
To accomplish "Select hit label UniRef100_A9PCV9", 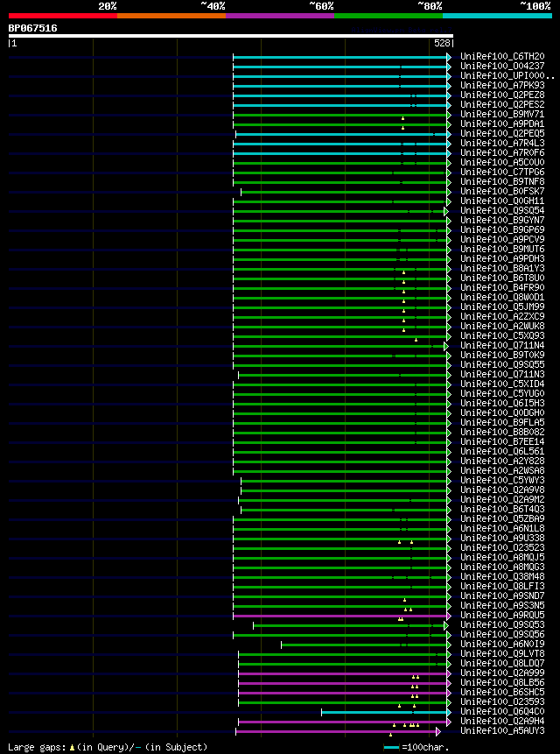I will 502,239.
